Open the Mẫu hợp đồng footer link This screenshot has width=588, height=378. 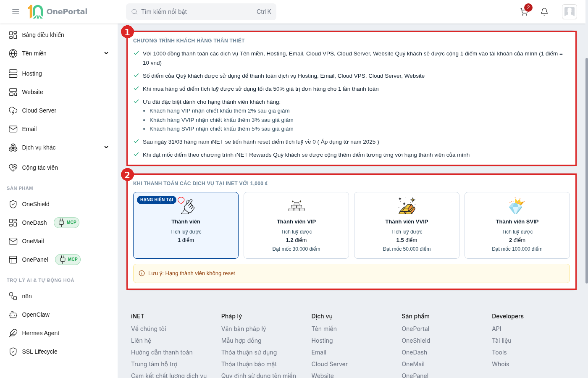[x=241, y=341]
